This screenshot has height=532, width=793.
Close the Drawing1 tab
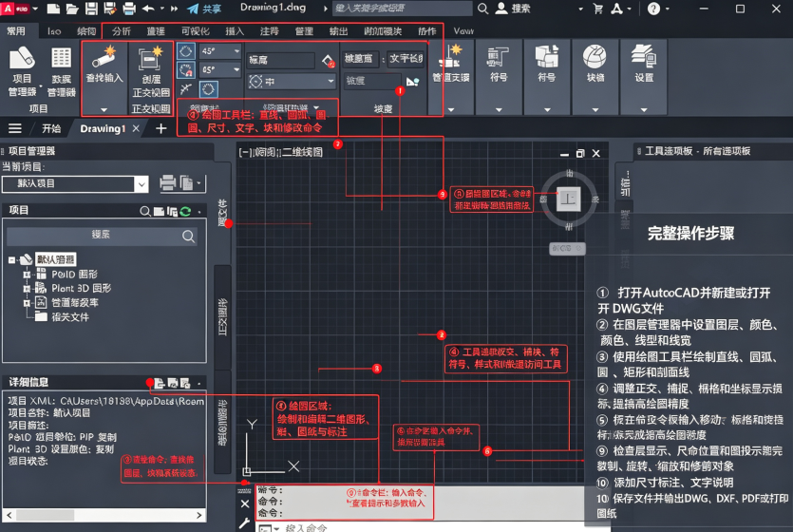pyautogui.click(x=136, y=128)
